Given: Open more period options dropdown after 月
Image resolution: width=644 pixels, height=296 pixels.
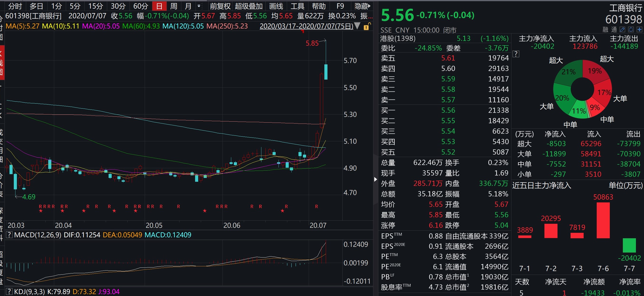Looking at the screenshot, I should coord(199,6).
